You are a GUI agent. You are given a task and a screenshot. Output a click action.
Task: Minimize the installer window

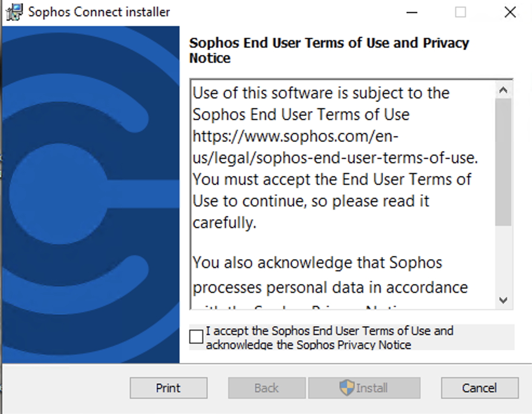[x=412, y=12]
